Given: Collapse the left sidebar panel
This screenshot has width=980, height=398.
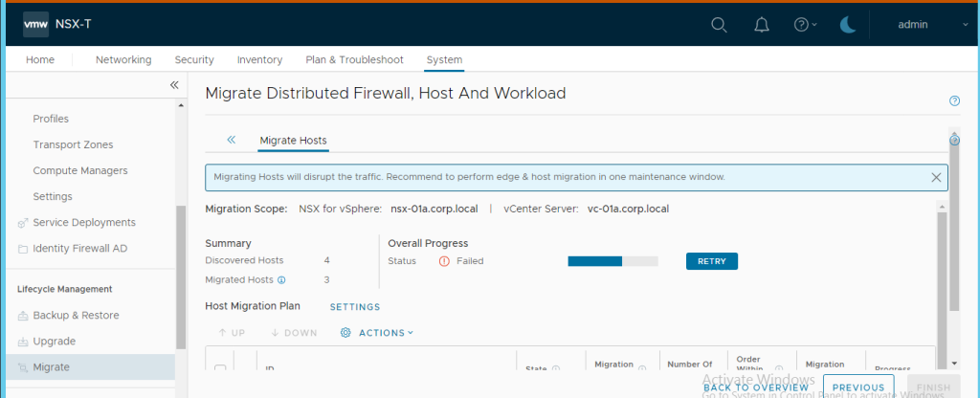Looking at the screenshot, I should click(174, 85).
